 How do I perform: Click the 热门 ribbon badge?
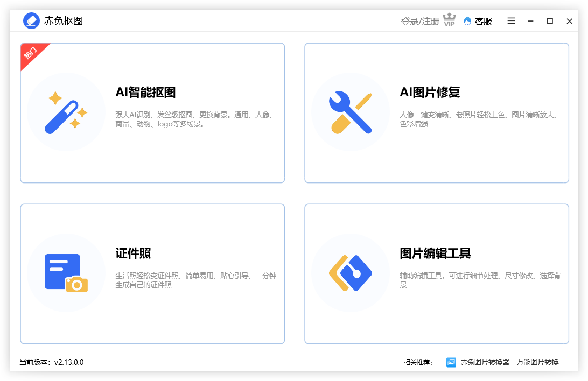pos(31,54)
